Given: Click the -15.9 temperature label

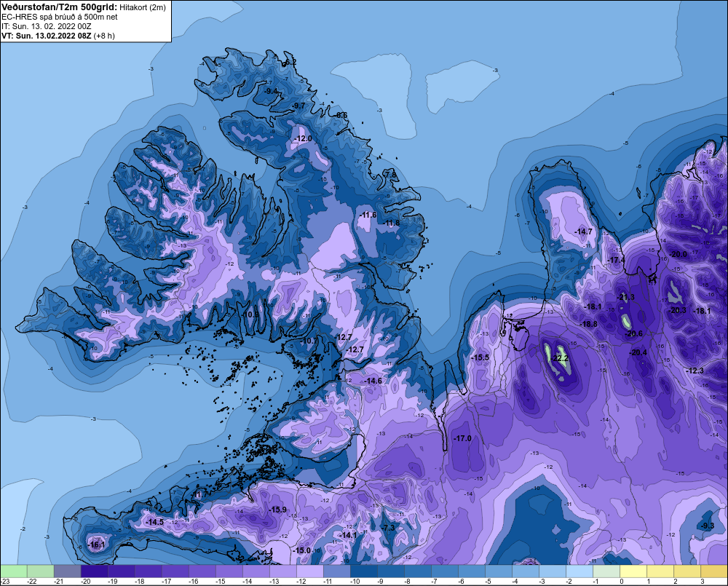Looking at the screenshot, I should pyautogui.click(x=277, y=510).
